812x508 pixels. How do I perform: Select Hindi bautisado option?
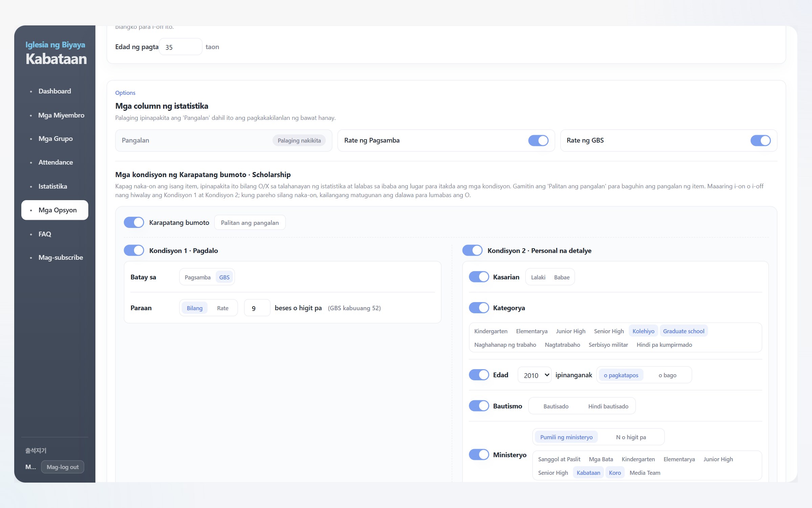click(x=608, y=406)
